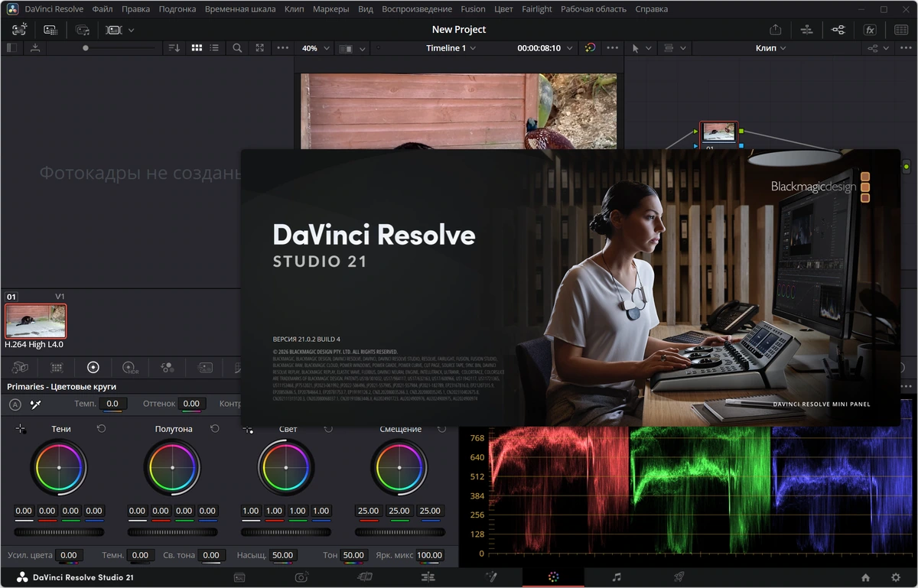Open Project Manager home icon
The height and width of the screenshot is (588, 918).
(865, 577)
